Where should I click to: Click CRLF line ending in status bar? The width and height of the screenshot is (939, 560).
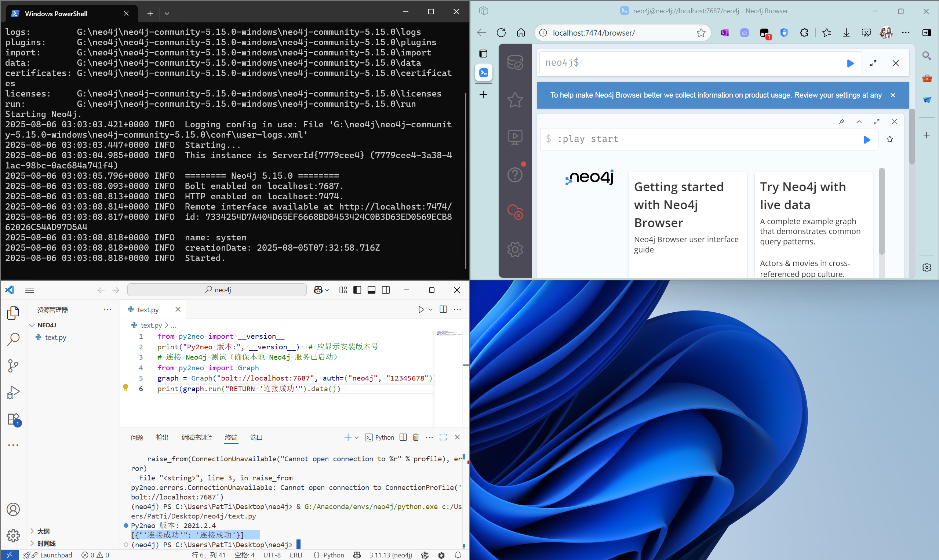296,555
